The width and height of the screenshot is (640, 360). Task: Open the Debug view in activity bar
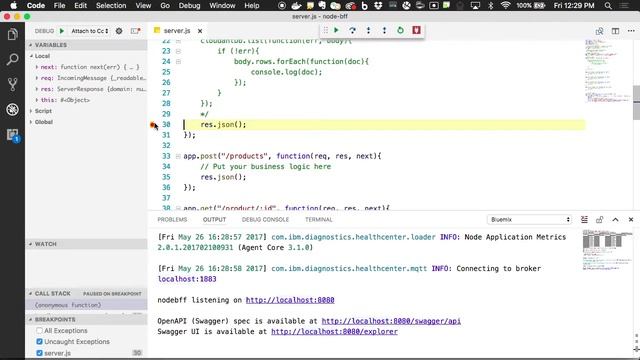12,109
